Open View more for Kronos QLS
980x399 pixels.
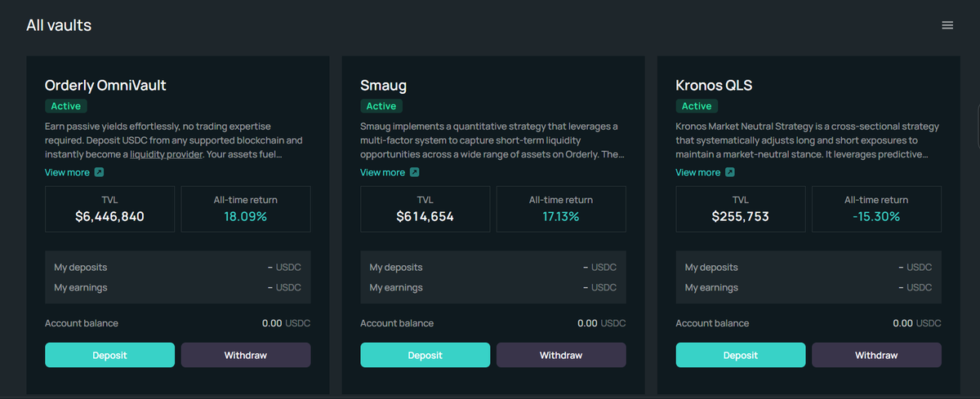[705, 172]
